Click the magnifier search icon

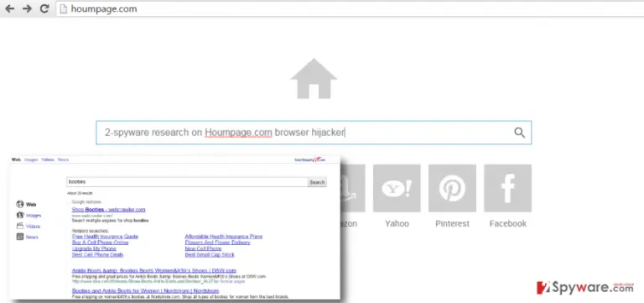[520, 133]
